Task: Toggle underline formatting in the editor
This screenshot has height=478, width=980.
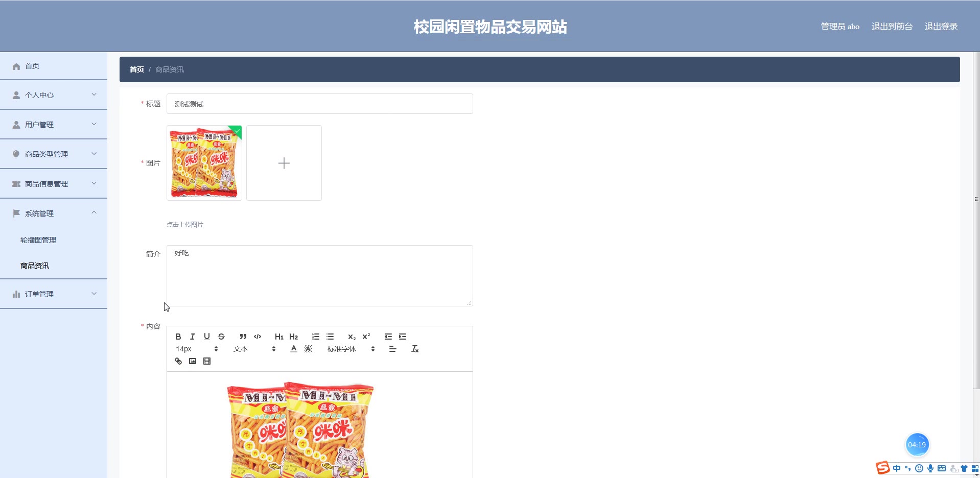Action: (x=207, y=337)
